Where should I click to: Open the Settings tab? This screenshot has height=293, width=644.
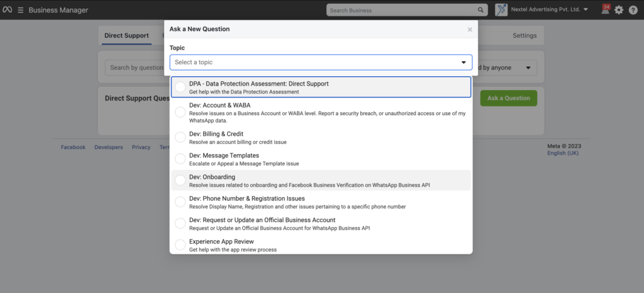(525, 36)
